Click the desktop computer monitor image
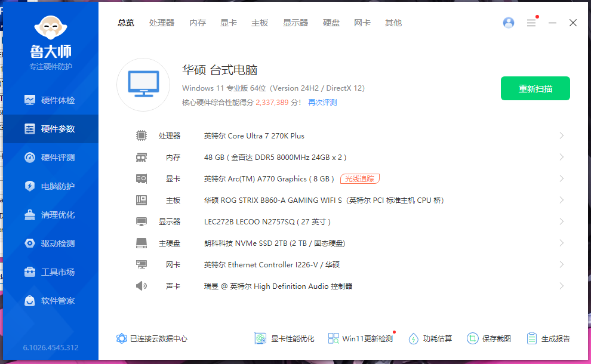The width and height of the screenshot is (591, 364). (x=143, y=84)
